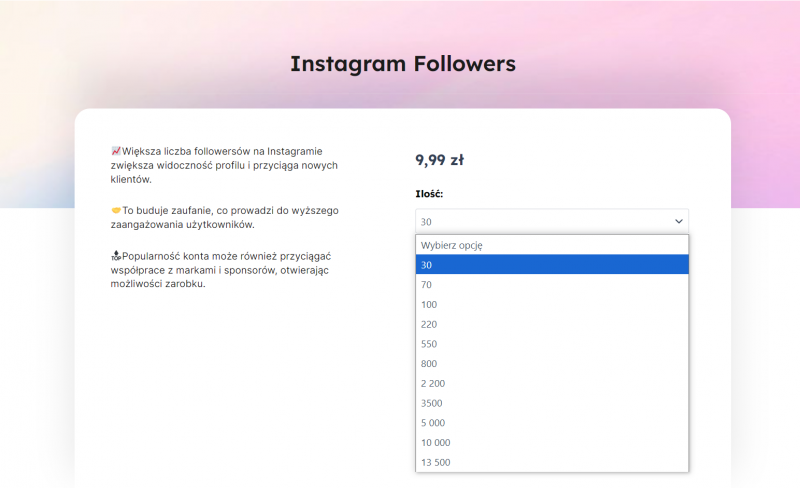Click the Ilość select field showing 30
The height and width of the screenshot is (488, 800).
[x=540, y=221]
